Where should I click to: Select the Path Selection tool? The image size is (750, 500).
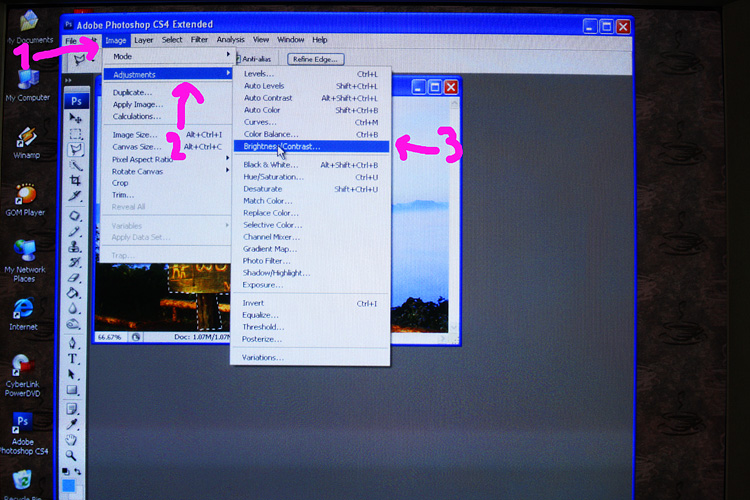click(x=72, y=374)
